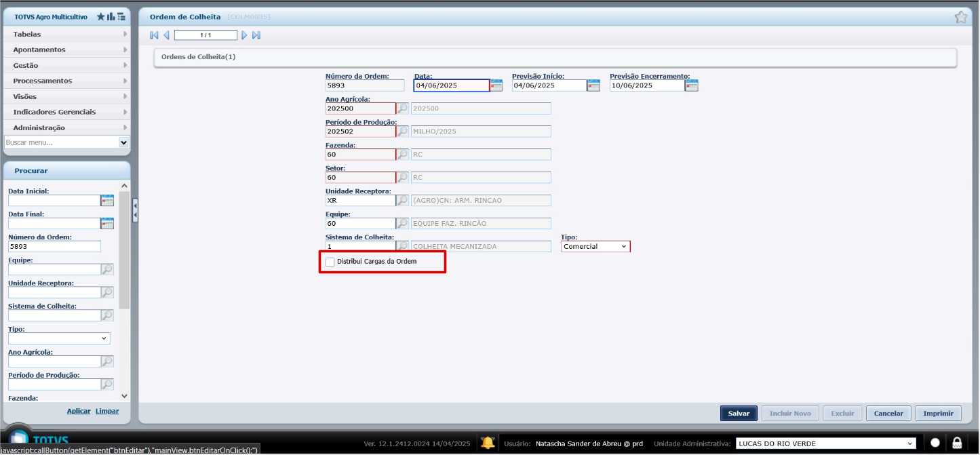
Task: Click the Salvar button
Action: [739, 414]
